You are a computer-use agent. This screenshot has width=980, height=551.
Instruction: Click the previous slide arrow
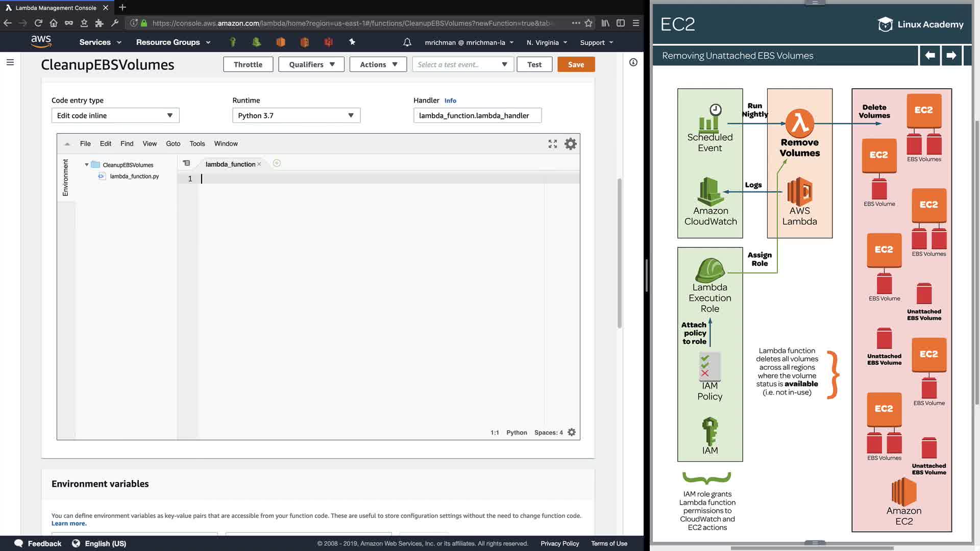click(x=930, y=55)
